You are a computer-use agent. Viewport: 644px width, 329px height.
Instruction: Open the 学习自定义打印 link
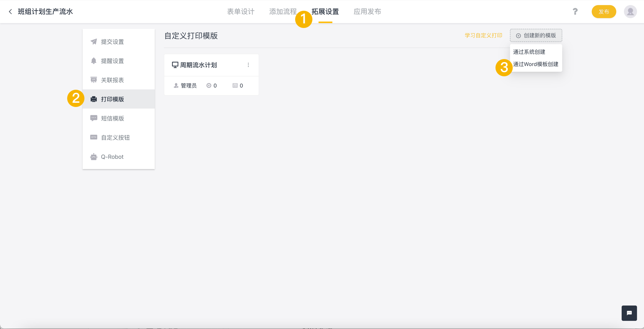[x=484, y=35]
